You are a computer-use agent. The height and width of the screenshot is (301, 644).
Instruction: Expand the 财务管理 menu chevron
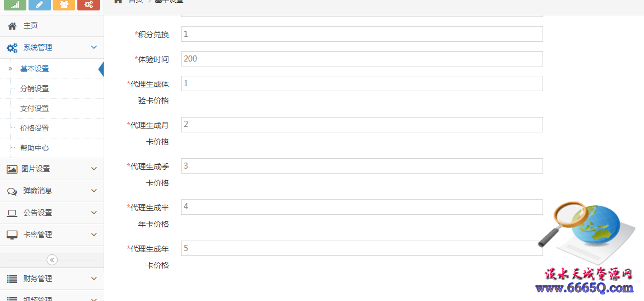click(x=94, y=279)
